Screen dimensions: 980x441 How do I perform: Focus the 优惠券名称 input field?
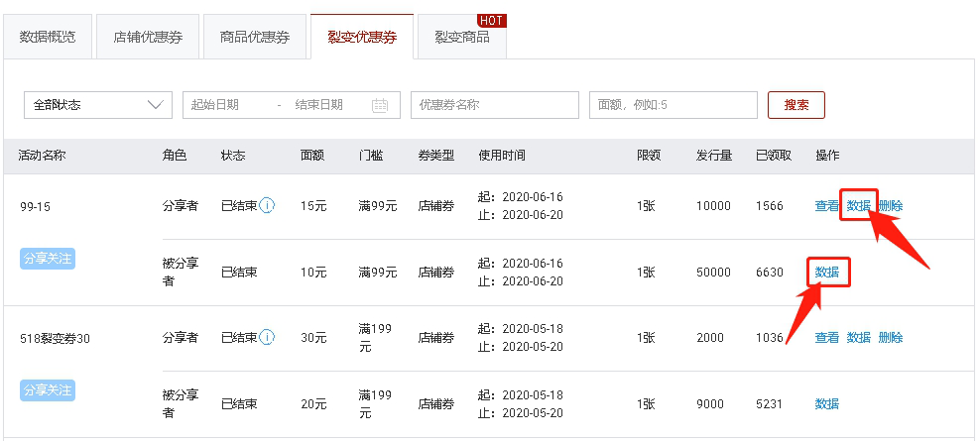[x=494, y=105]
